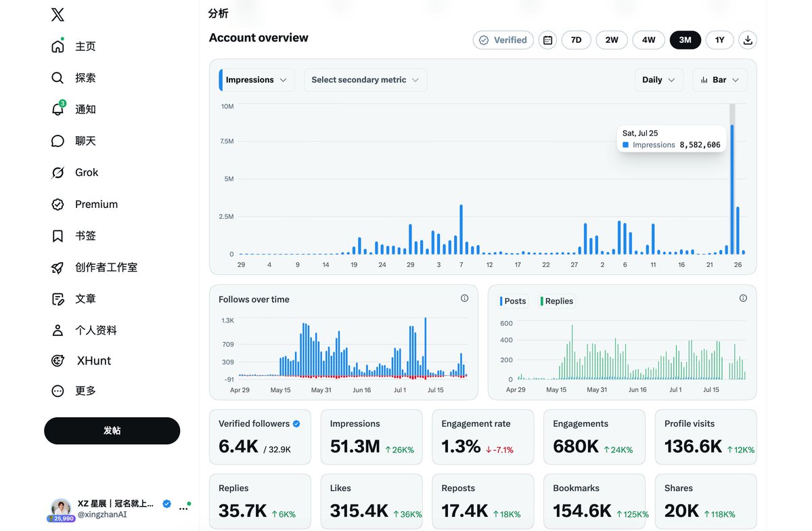Viewport: 812px width, 531px height.
Task: Click the 分析 page title
Action: (219, 14)
